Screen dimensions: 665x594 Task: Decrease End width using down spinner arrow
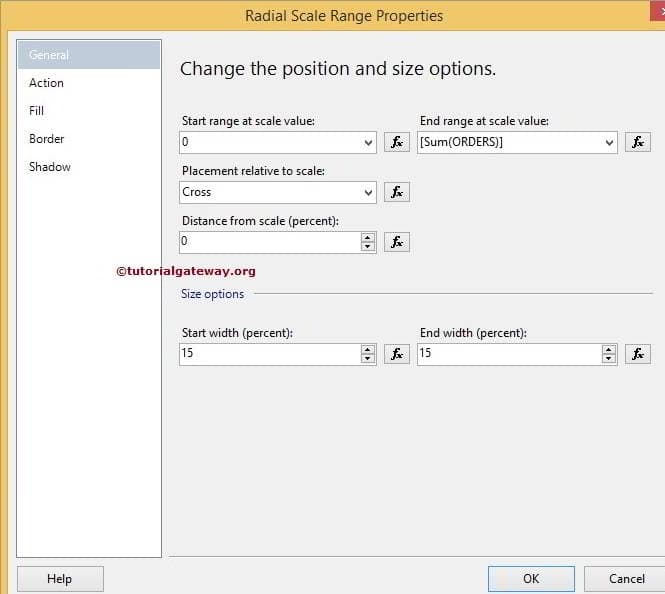608,358
